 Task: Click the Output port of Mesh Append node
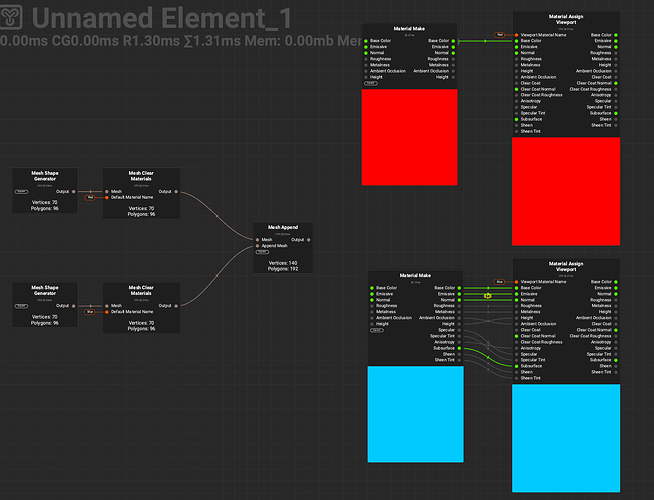pyautogui.click(x=309, y=240)
